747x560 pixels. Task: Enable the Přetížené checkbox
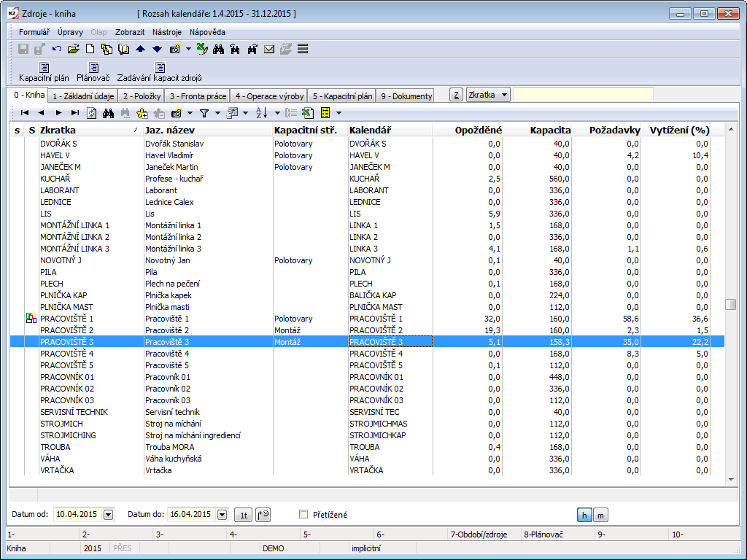[303, 514]
